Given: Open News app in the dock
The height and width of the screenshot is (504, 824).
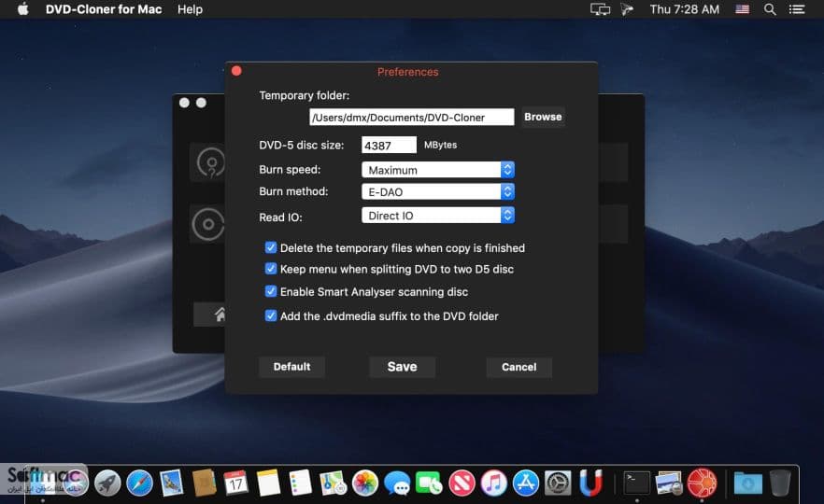Looking at the screenshot, I should tap(462, 483).
